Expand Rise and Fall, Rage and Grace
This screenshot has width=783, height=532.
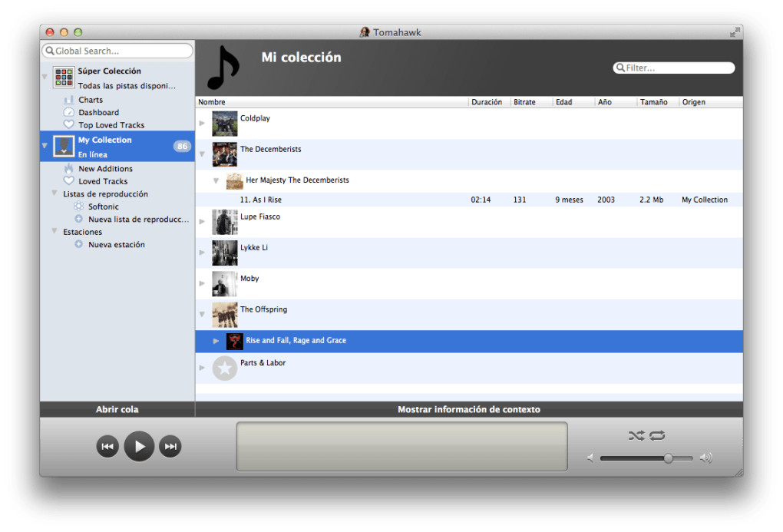(x=216, y=341)
